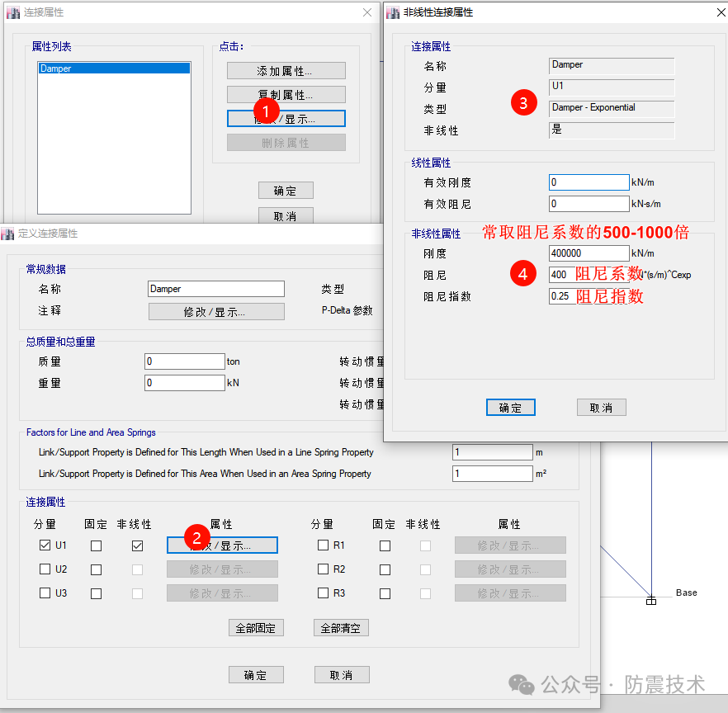Click 取消 in the 非线性连接属性 dialog
The image size is (728, 713).
click(x=601, y=407)
